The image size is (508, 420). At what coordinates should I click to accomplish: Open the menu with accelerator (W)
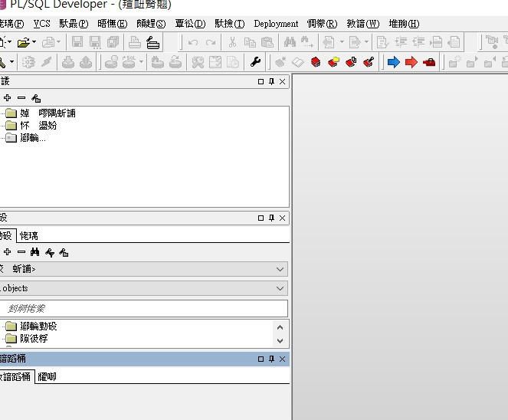coord(363,24)
